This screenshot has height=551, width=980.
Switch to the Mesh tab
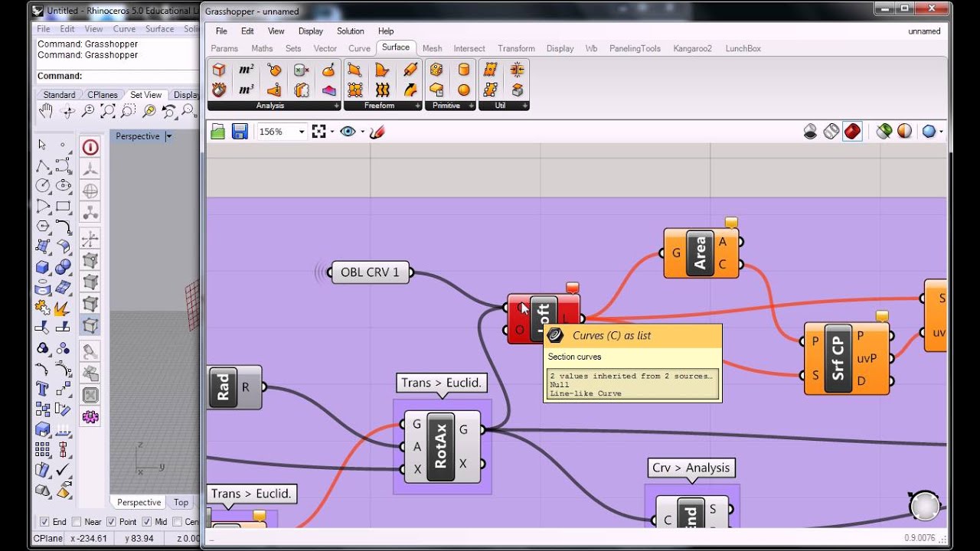point(432,48)
